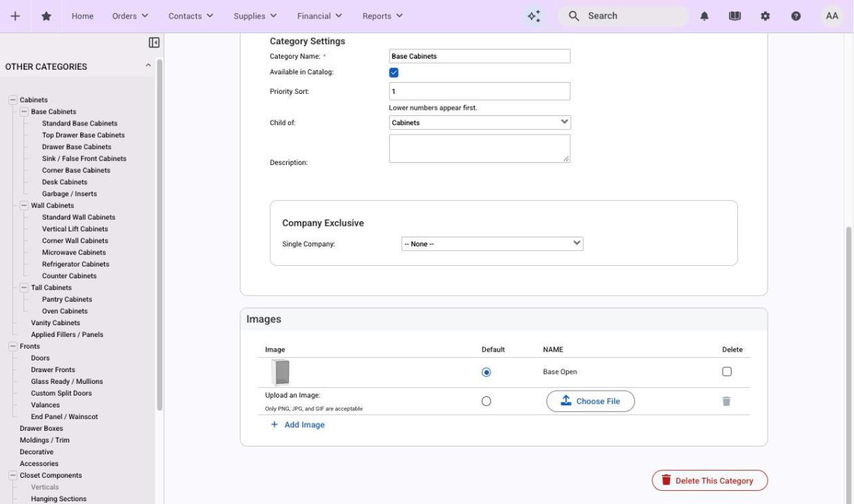Click the main page vertical scrollbar

[848, 366]
